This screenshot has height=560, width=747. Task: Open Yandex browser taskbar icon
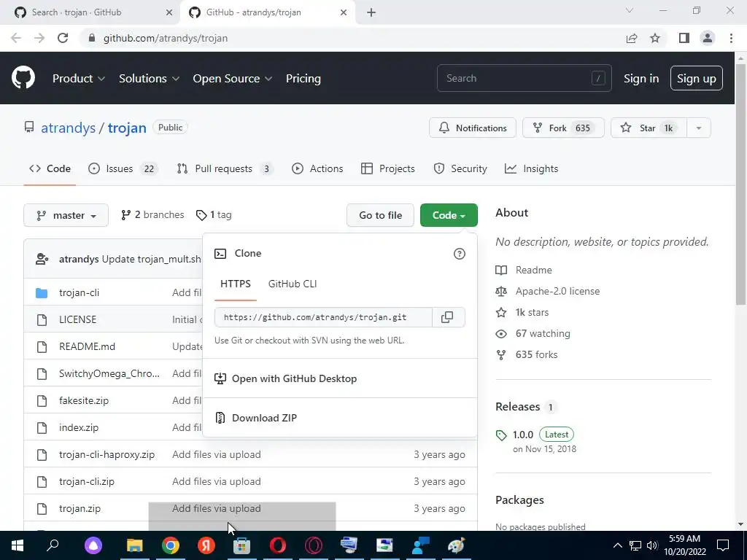point(206,545)
